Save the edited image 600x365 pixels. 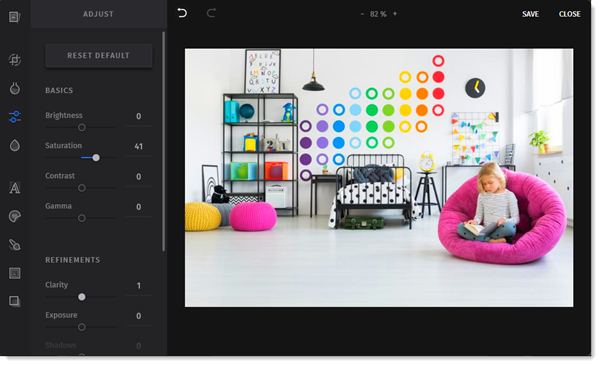click(x=530, y=14)
